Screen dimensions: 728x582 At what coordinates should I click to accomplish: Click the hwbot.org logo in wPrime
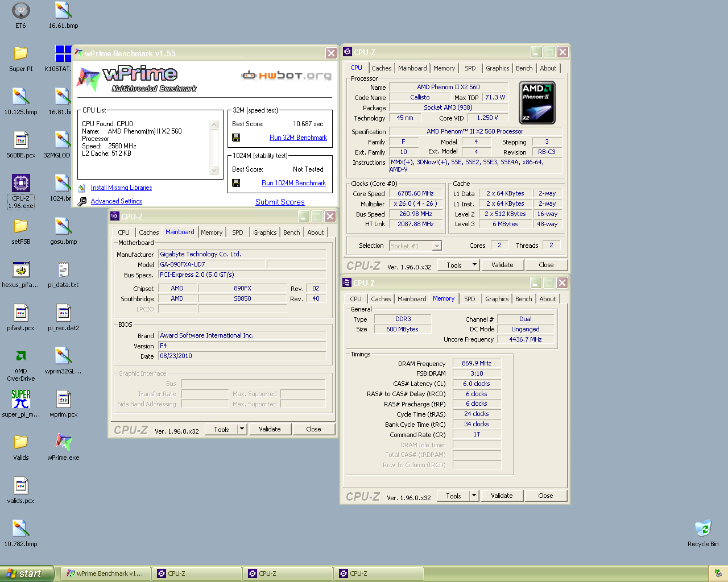286,75
